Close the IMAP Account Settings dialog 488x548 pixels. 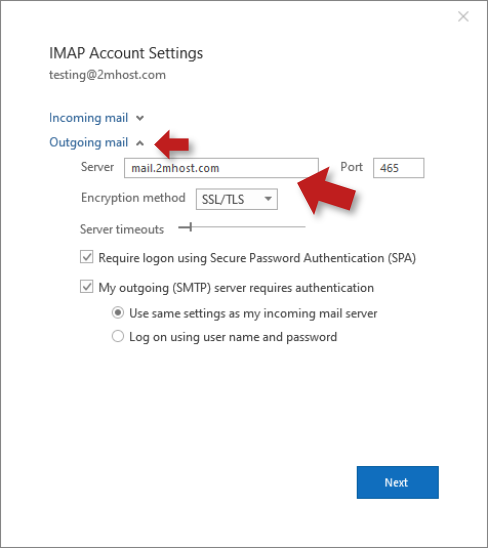click(x=463, y=16)
